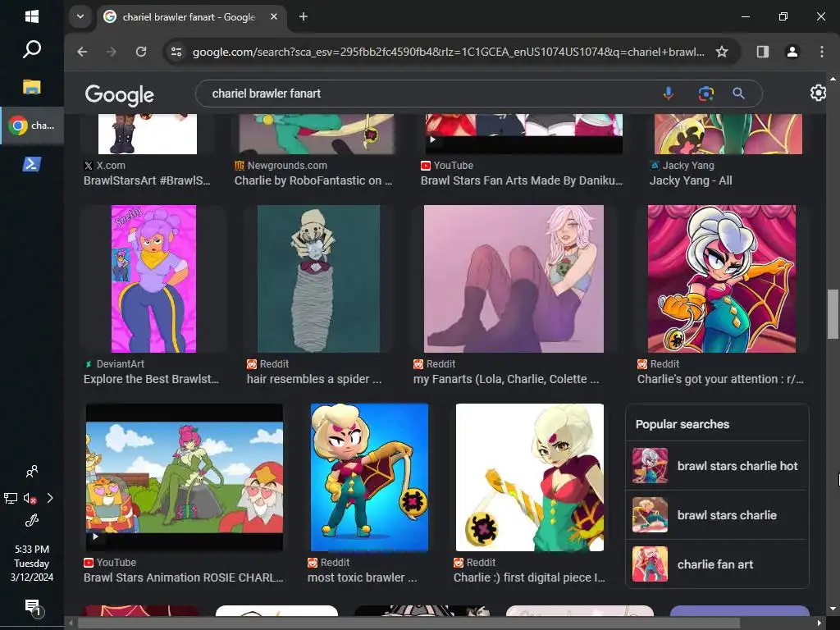Open Chrome three-dot menu
Image resolution: width=840 pixels, height=630 pixels.
[x=822, y=52]
